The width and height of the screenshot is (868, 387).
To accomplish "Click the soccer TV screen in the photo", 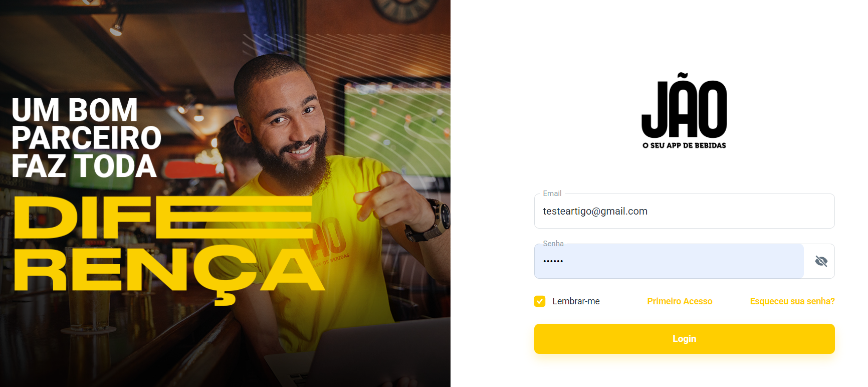I will click(396, 125).
